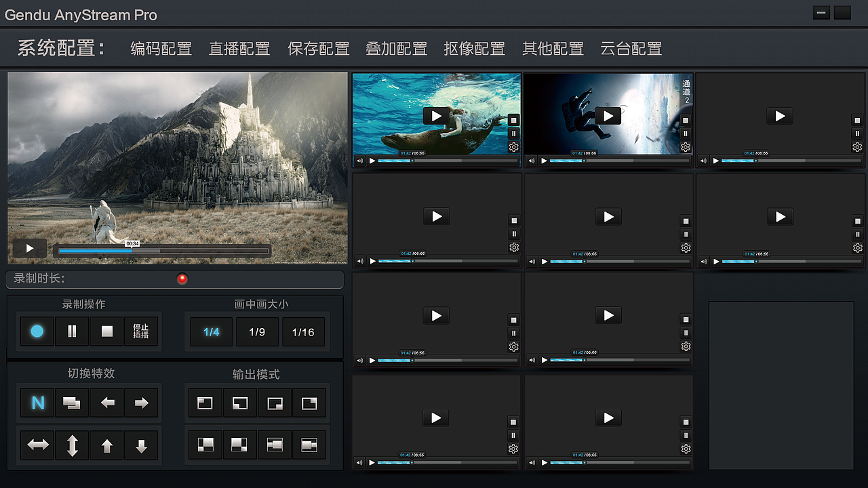Open the 抠像配置 menu
This screenshot has width=868, height=488.
[475, 49]
